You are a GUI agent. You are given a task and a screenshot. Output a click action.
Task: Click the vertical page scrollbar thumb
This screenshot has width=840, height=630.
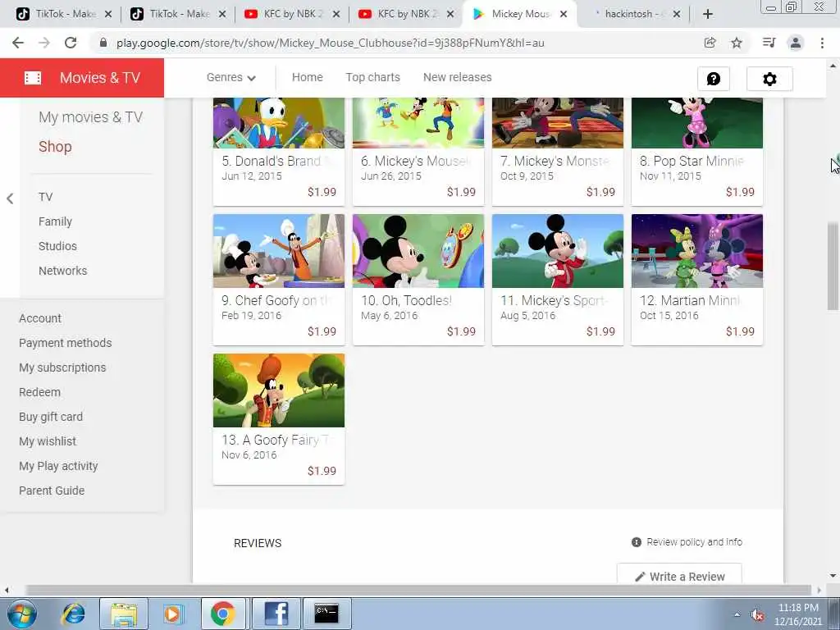pos(833,267)
